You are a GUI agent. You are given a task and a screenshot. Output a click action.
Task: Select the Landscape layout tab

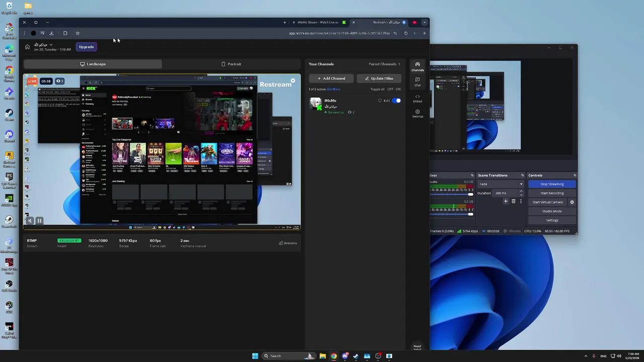point(93,64)
